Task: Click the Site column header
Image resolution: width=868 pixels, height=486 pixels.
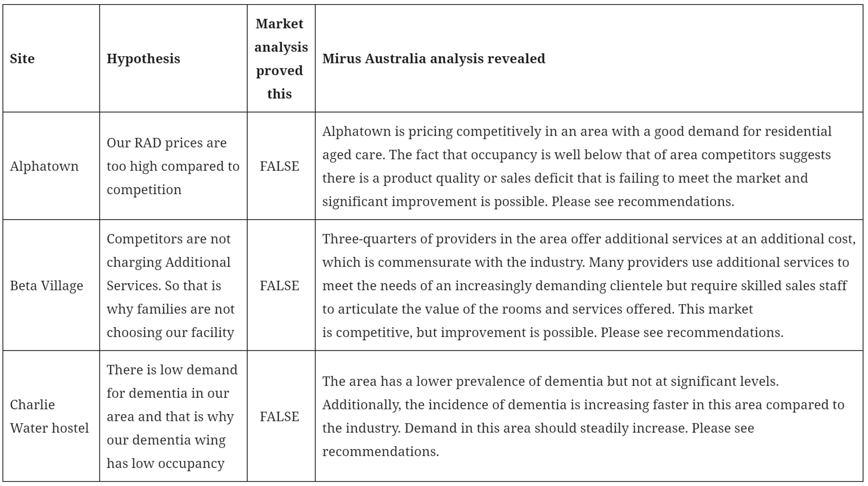Action: click(22, 58)
